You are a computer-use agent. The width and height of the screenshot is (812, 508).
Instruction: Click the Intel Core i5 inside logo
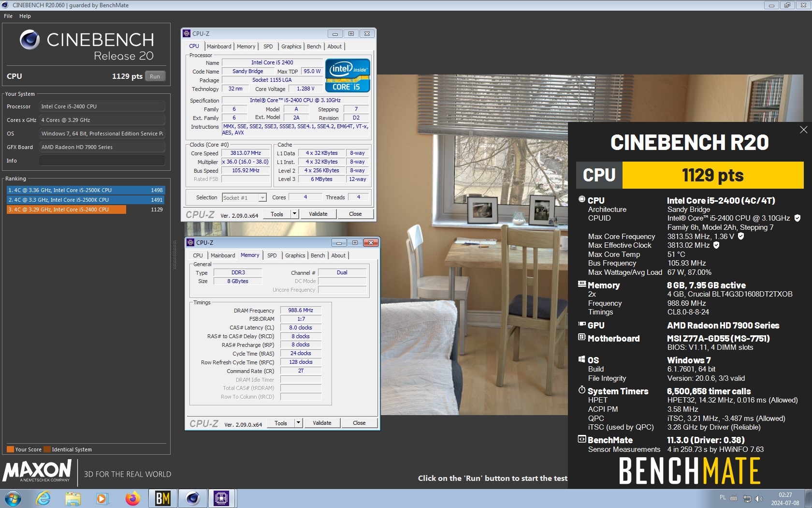(x=348, y=75)
